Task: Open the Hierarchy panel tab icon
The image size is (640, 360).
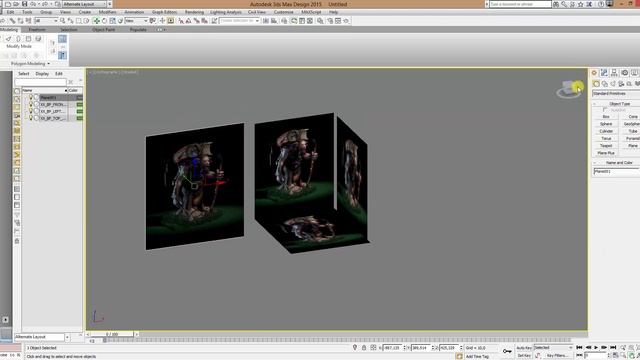Action: coord(614,73)
